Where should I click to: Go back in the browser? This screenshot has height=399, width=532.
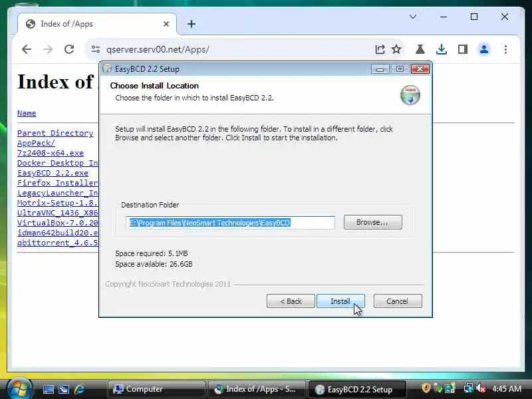click(27, 49)
